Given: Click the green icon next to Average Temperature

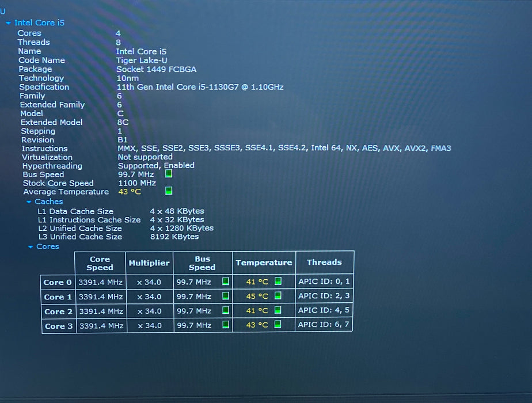Looking at the screenshot, I should 169,191.
